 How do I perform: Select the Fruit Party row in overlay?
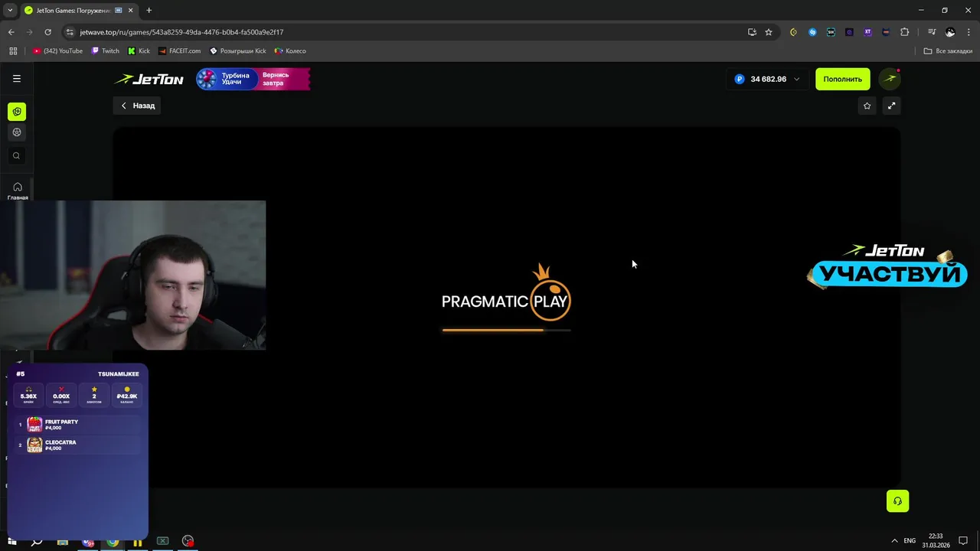pos(78,425)
